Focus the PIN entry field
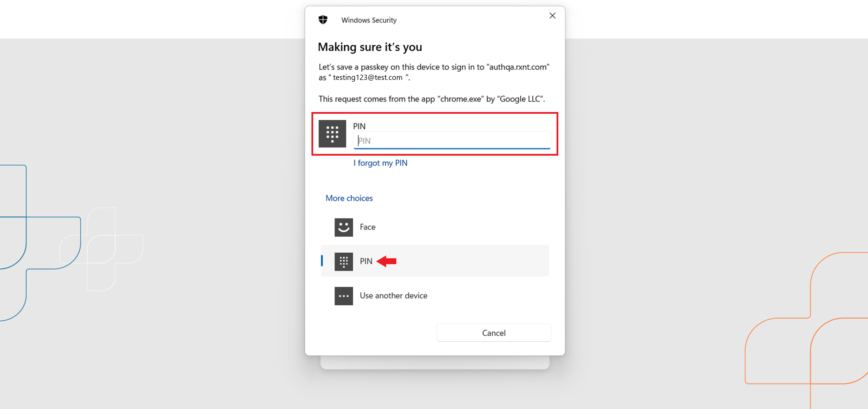The height and width of the screenshot is (409, 868). pos(452,141)
